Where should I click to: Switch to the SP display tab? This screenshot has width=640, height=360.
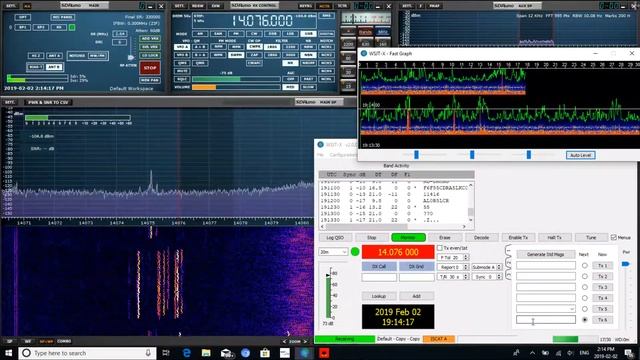(x=10, y=341)
